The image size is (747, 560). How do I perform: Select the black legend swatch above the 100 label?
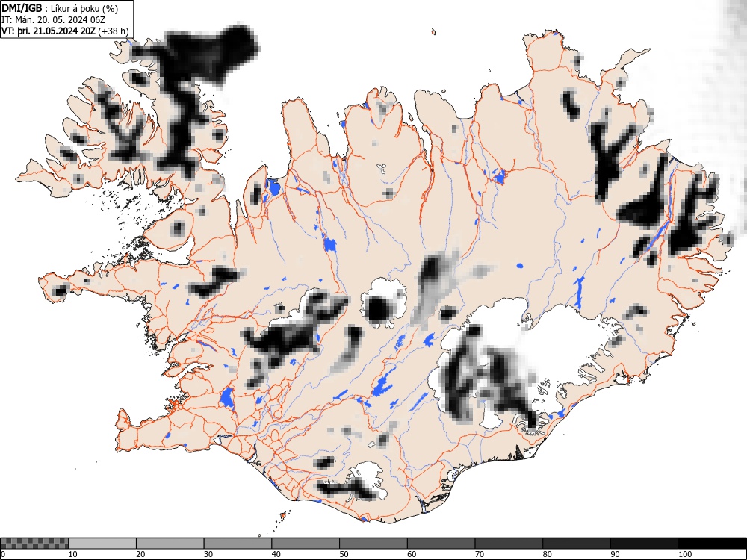(712, 544)
